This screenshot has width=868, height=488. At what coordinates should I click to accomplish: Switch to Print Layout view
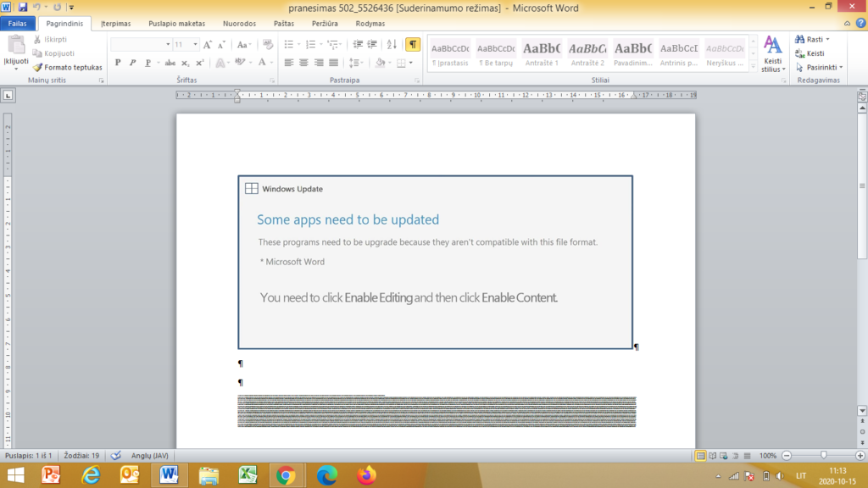coord(700,455)
